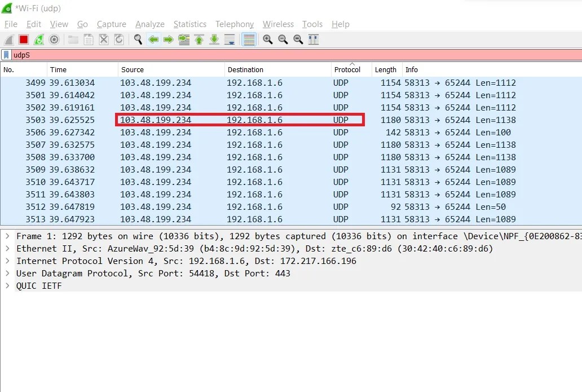582x392 pixels.
Task: Zoom in the main window text
Action: point(268,39)
